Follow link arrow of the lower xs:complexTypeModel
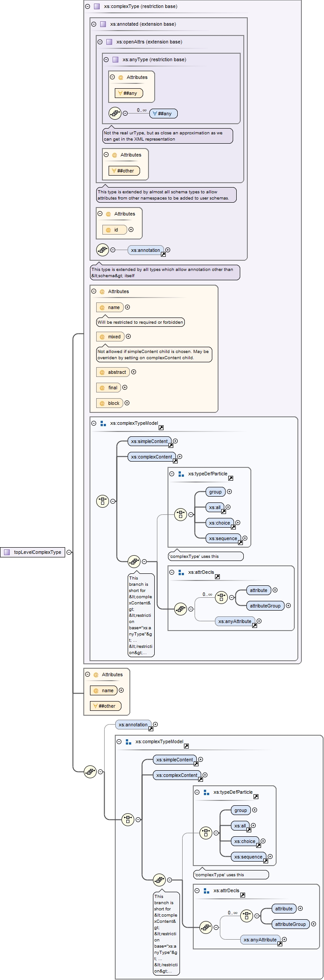Screen dimensions: 324x980 pyautogui.click(x=186, y=746)
